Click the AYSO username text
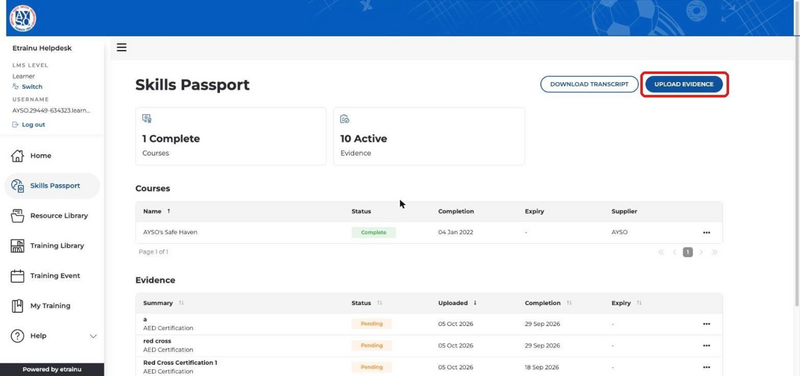 (51, 110)
